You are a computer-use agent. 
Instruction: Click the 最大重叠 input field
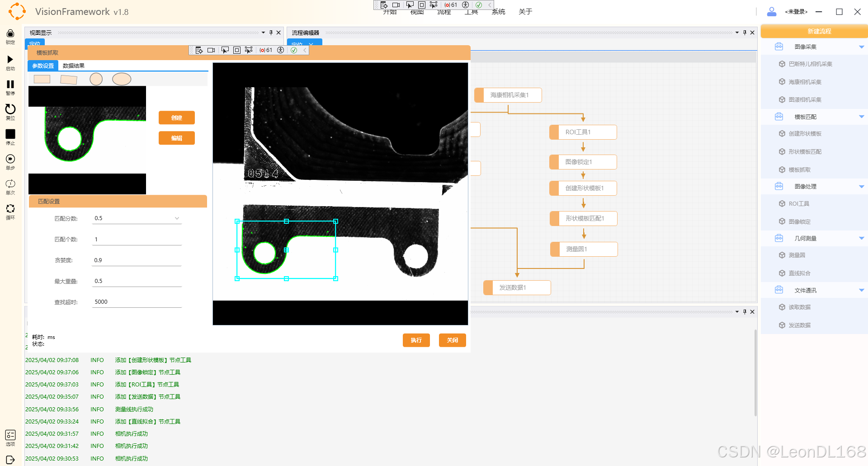click(137, 281)
